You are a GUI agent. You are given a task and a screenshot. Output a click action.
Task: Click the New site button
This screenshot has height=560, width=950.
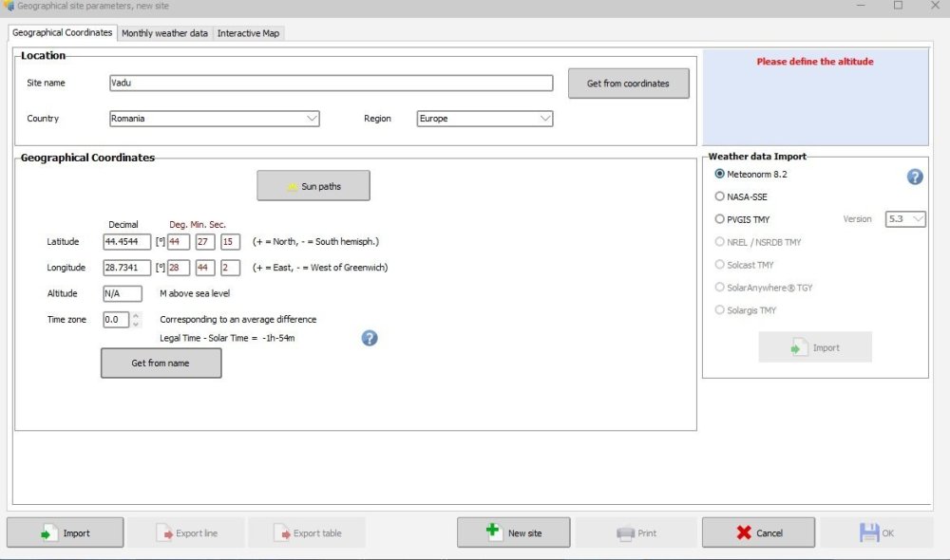(513, 532)
